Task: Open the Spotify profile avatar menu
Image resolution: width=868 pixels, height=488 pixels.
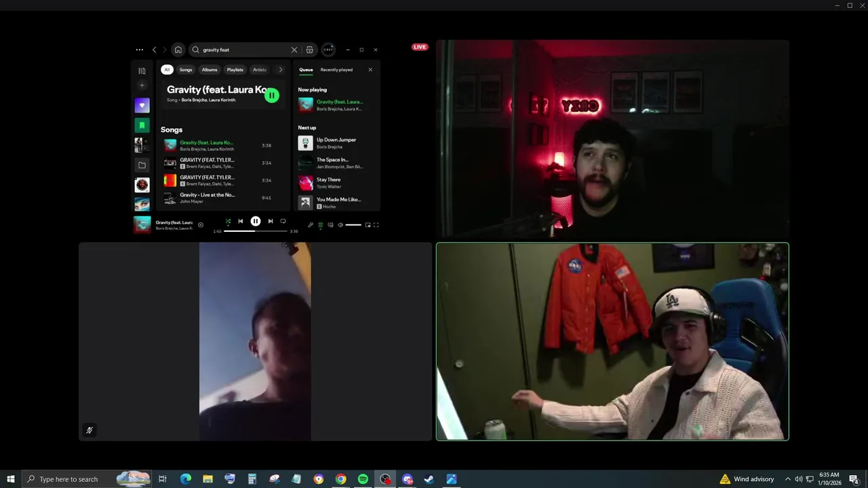Action: coord(328,49)
